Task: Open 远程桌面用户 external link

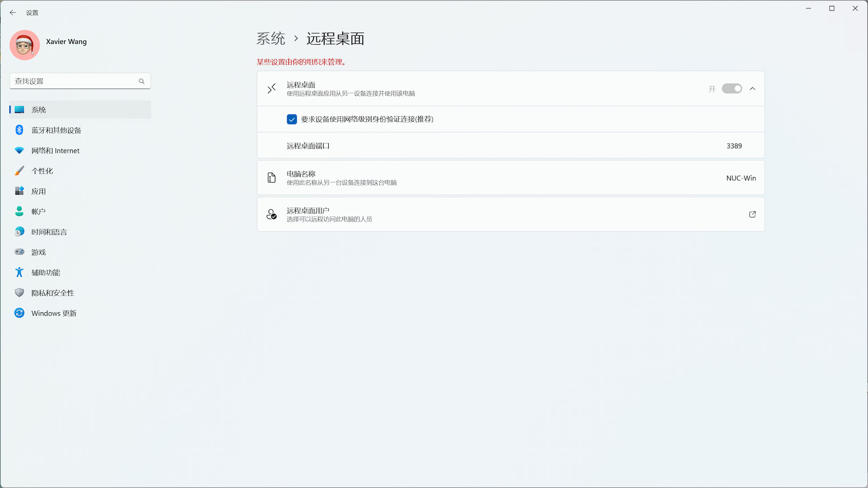Action: tap(752, 214)
